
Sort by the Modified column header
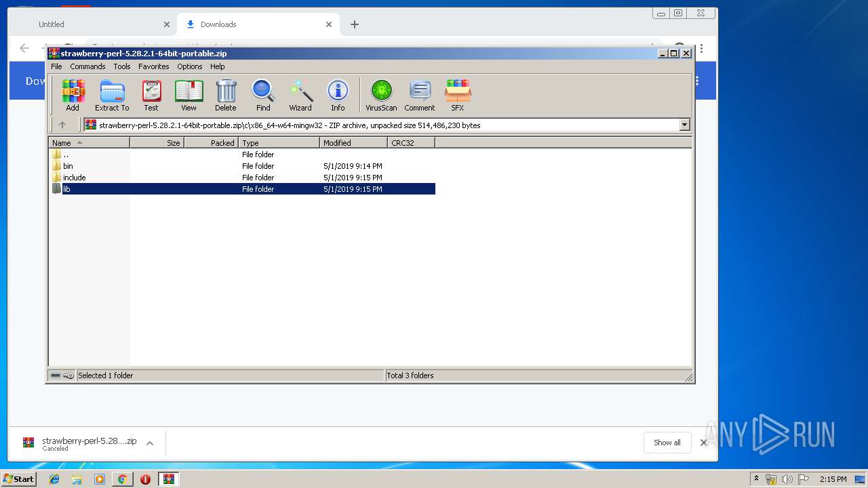pos(353,143)
